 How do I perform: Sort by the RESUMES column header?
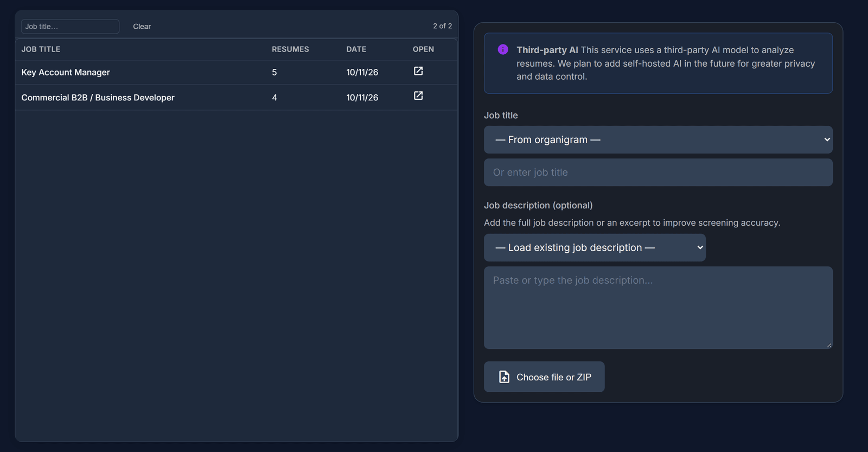click(x=290, y=49)
